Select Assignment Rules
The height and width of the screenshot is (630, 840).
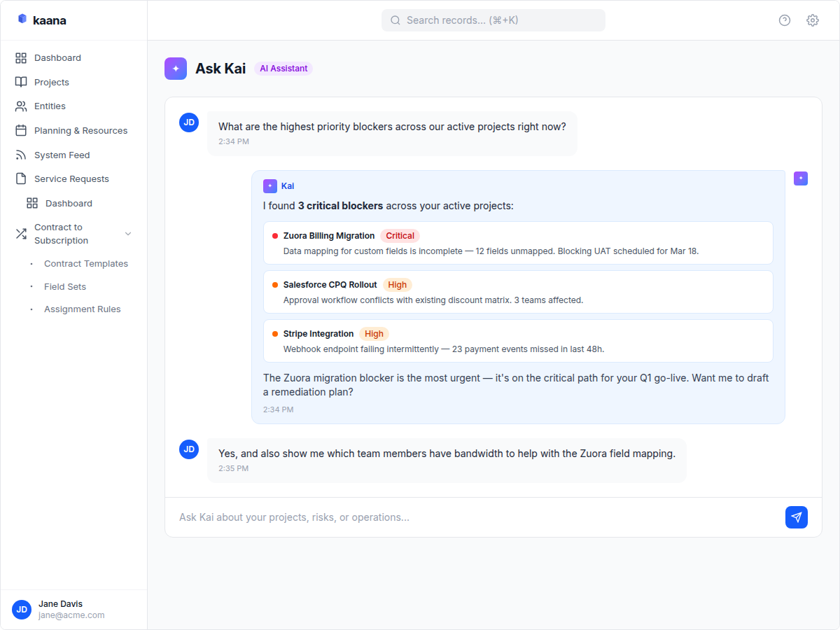pos(82,309)
